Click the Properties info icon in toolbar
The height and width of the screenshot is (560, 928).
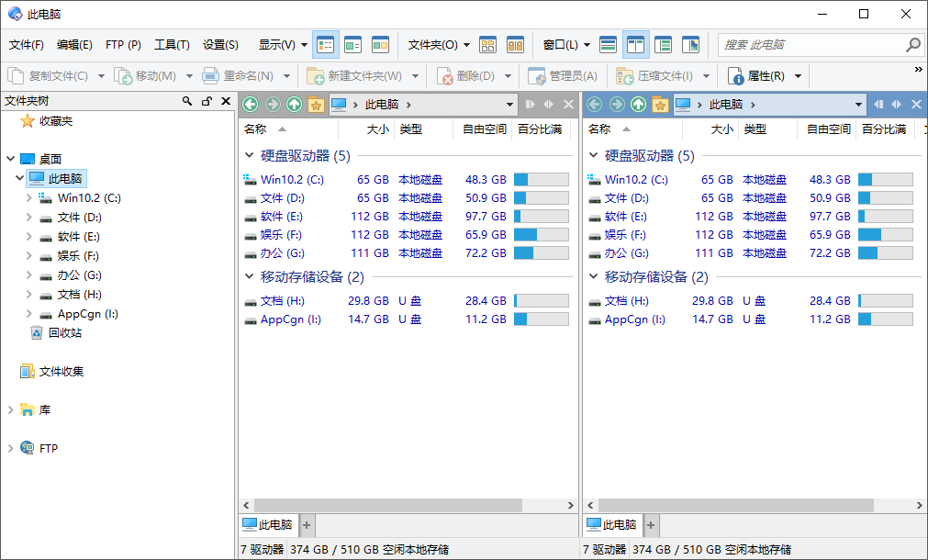point(735,76)
